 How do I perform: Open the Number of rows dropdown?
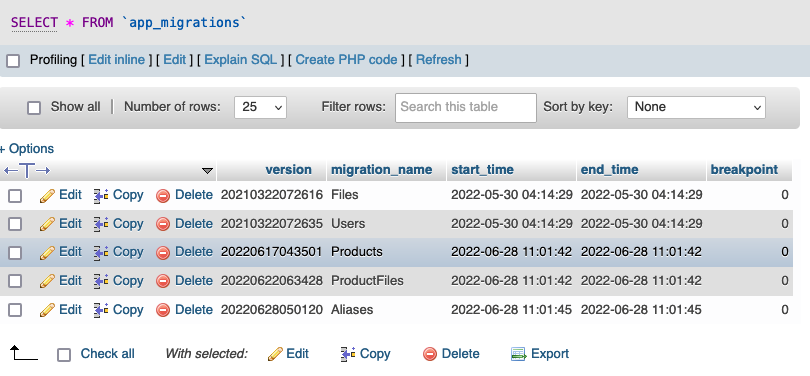click(260, 107)
